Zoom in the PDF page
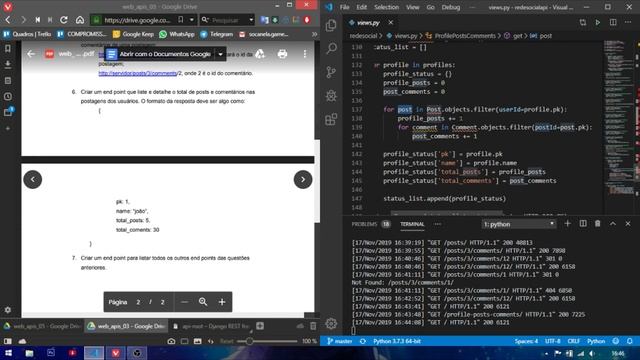 222,302
